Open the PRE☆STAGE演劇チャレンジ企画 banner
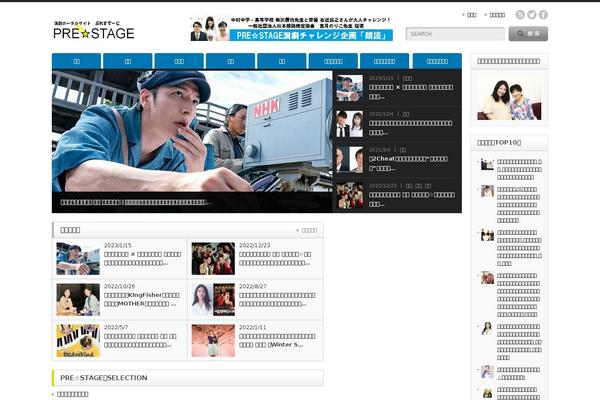Image resolution: width=600 pixels, height=400 pixels. 292,29
